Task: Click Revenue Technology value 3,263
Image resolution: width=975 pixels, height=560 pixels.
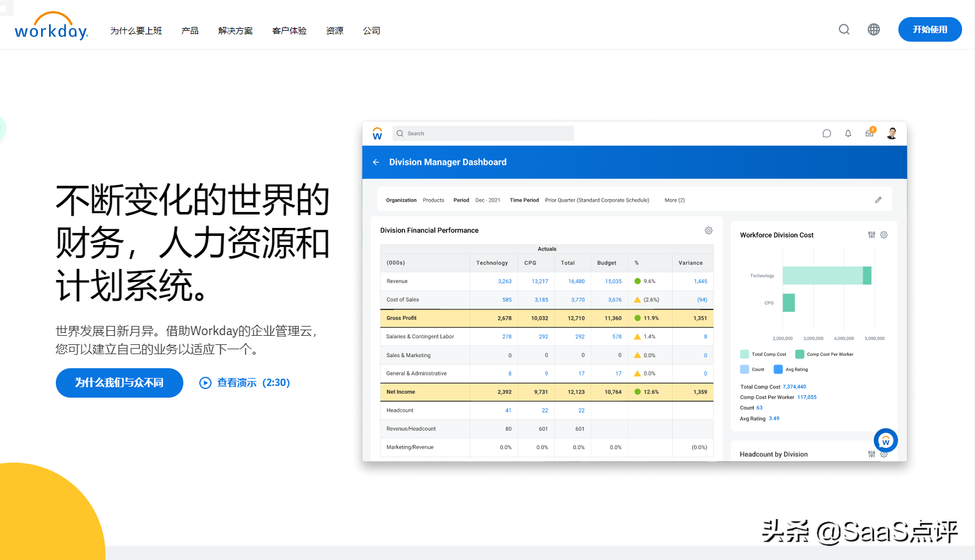Action: pos(505,281)
